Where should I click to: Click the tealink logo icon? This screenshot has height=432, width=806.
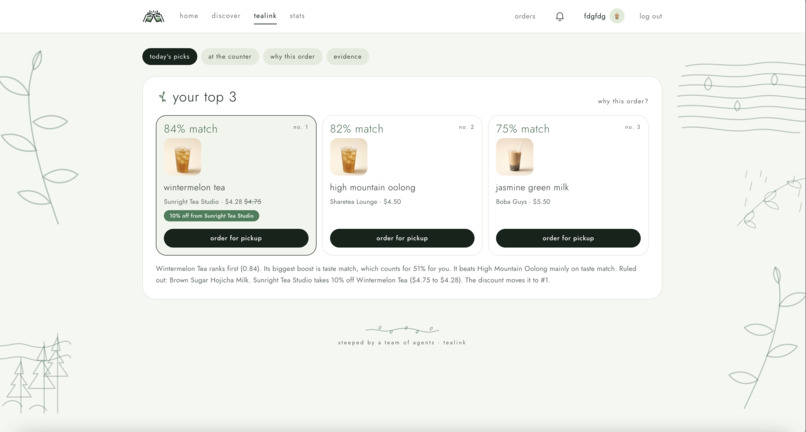tap(153, 16)
